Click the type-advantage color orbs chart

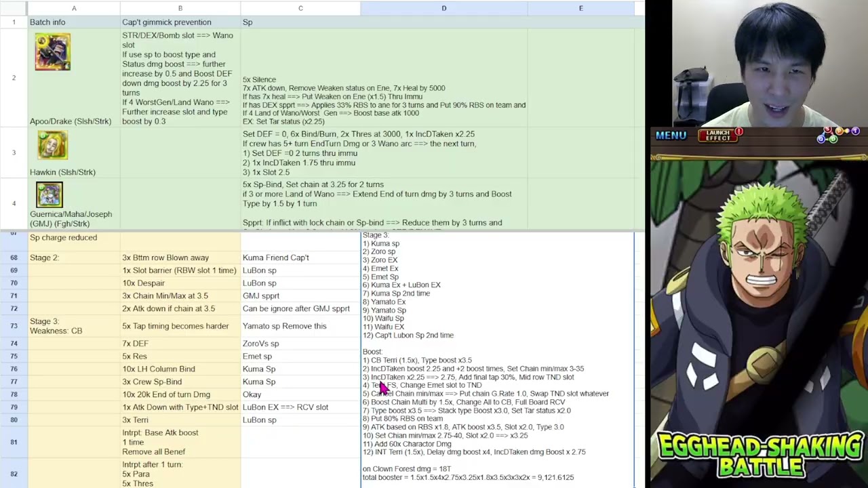838,134
